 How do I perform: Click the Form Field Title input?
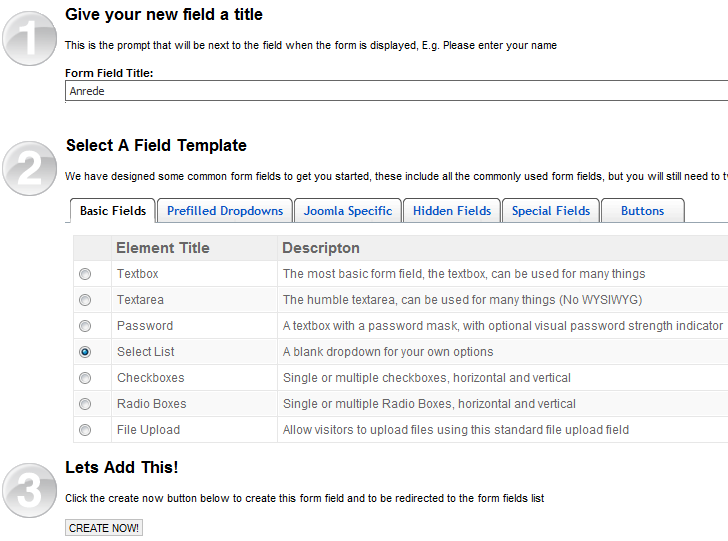396,91
